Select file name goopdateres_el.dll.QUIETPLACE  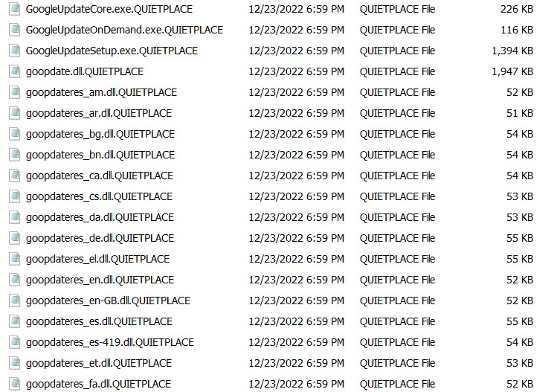[97, 259]
